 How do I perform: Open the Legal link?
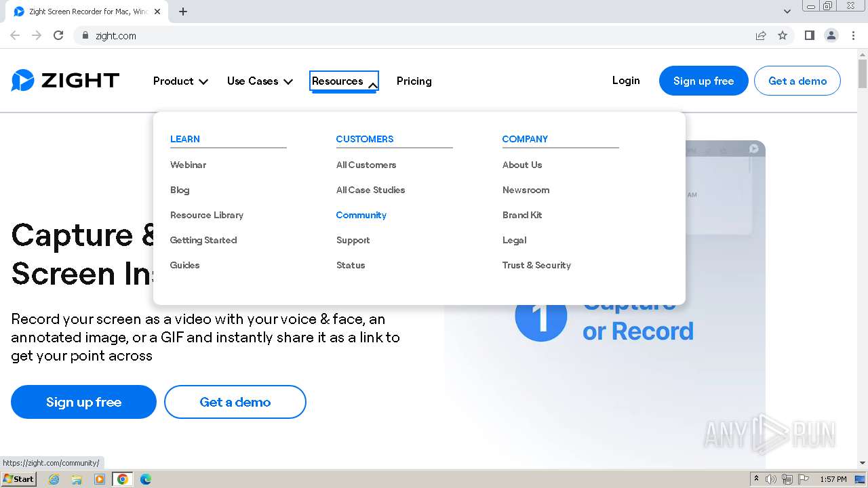(514, 240)
